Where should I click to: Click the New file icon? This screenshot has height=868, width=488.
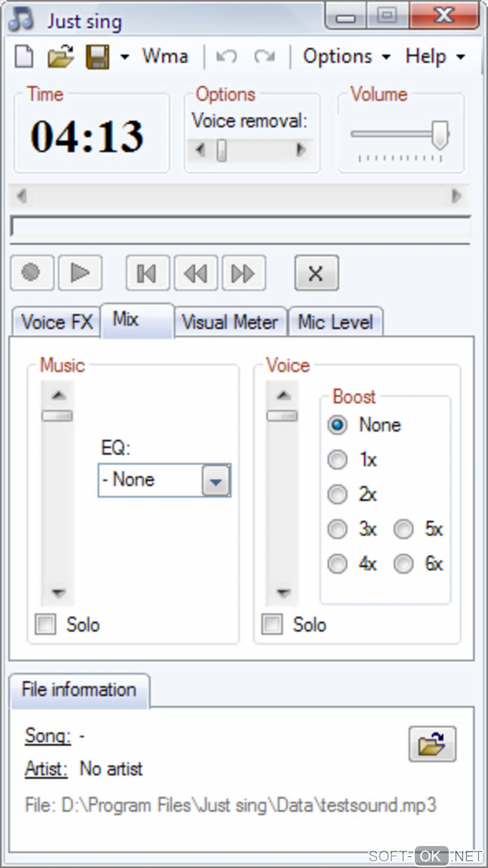coord(24,57)
